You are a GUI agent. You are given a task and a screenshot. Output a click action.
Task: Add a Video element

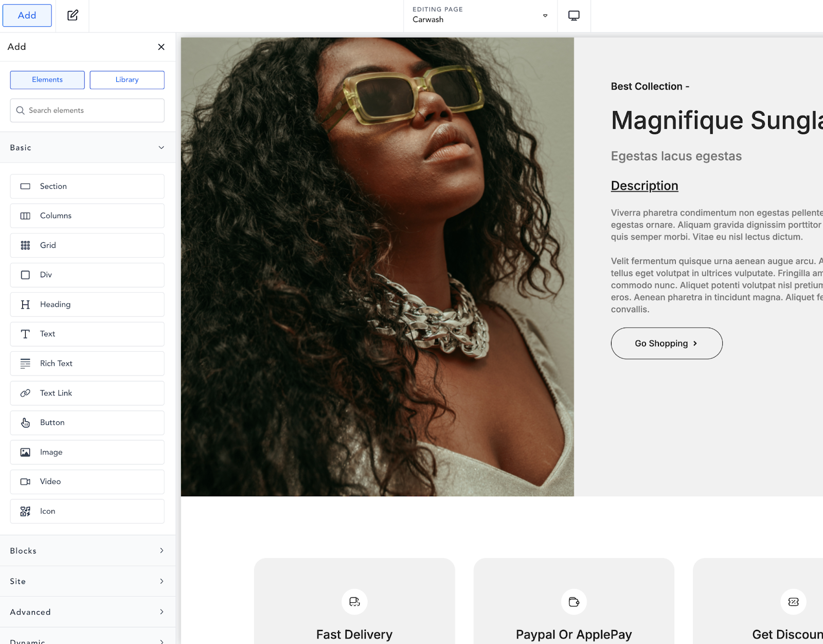click(87, 481)
